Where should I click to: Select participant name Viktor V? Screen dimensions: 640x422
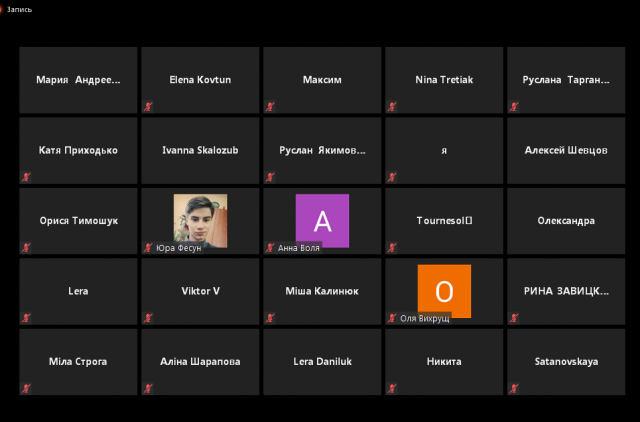click(x=200, y=291)
